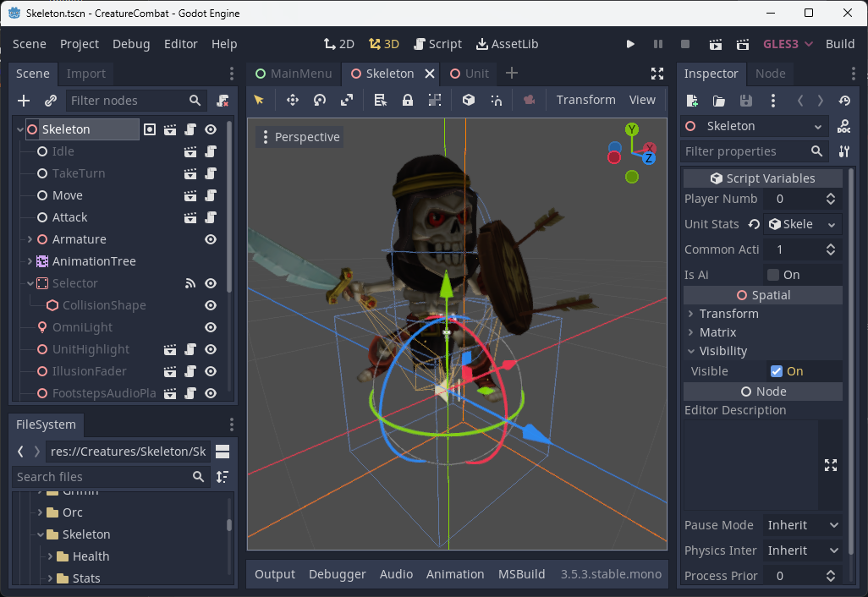868x597 pixels.
Task: Click the camera override icon in viewport toolbar
Action: click(x=530, y=100)
